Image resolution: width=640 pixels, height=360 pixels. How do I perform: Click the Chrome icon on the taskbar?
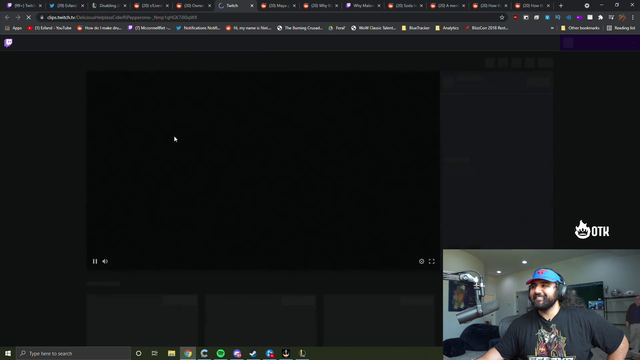point(188,353)
